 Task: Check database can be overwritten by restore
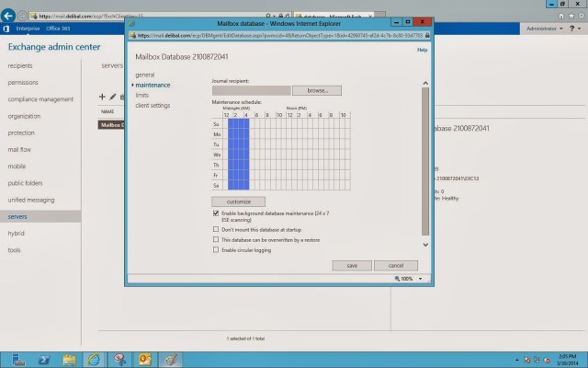pos(216,239)
